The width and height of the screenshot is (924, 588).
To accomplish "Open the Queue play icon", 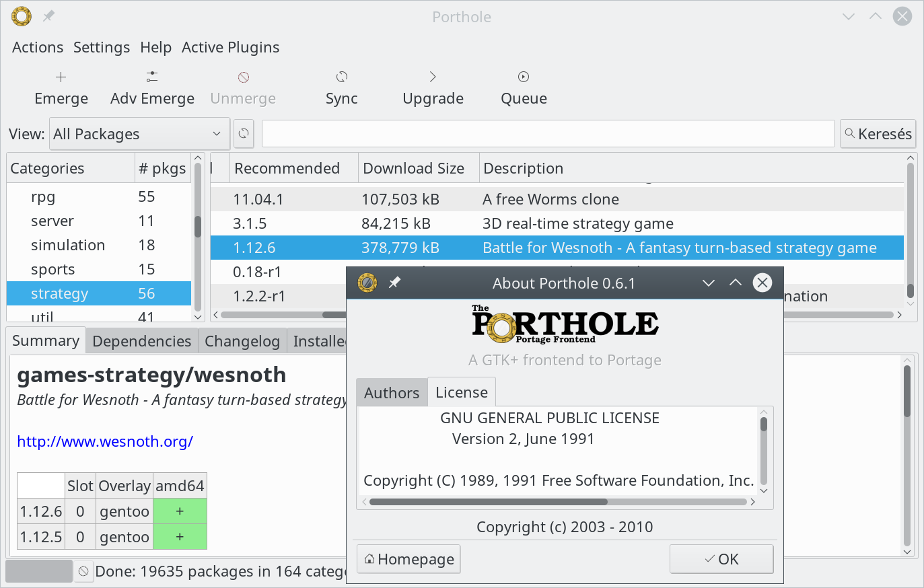I will [x=524, y=77].
